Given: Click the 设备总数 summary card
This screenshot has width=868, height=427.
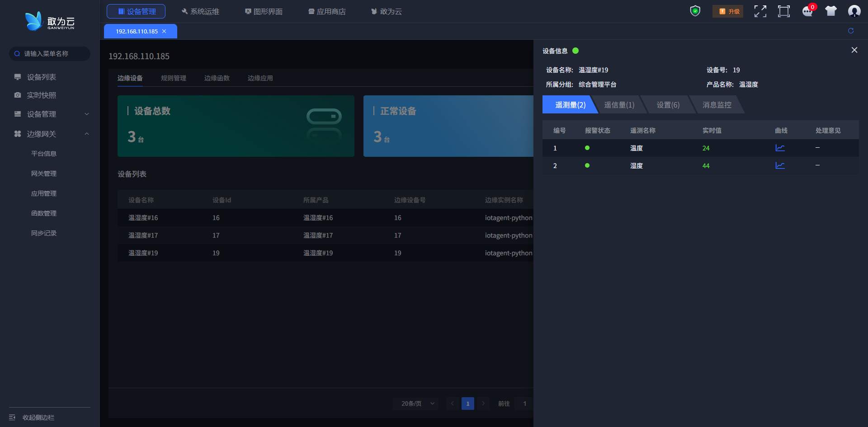Looking at the screenshot, I should pyautogui.click(x=236, y=126).
